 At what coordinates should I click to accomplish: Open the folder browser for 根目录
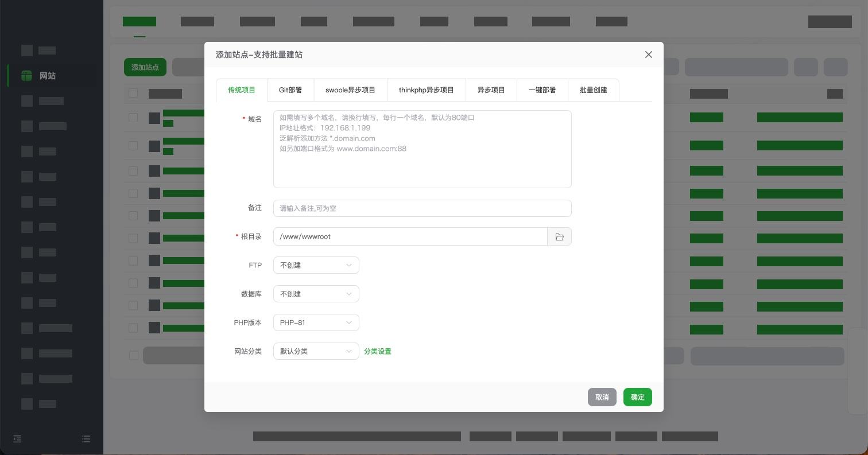coord(559,236)
